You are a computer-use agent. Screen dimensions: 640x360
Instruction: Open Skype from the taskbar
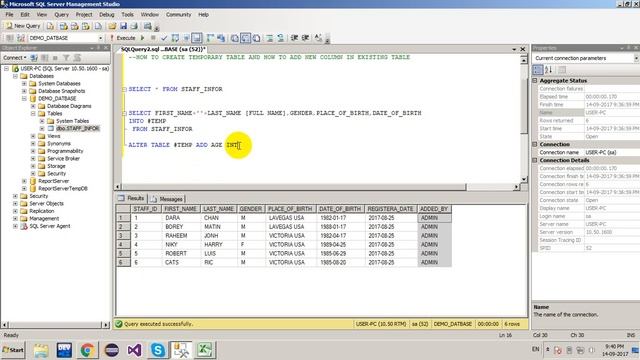(157, 350)
